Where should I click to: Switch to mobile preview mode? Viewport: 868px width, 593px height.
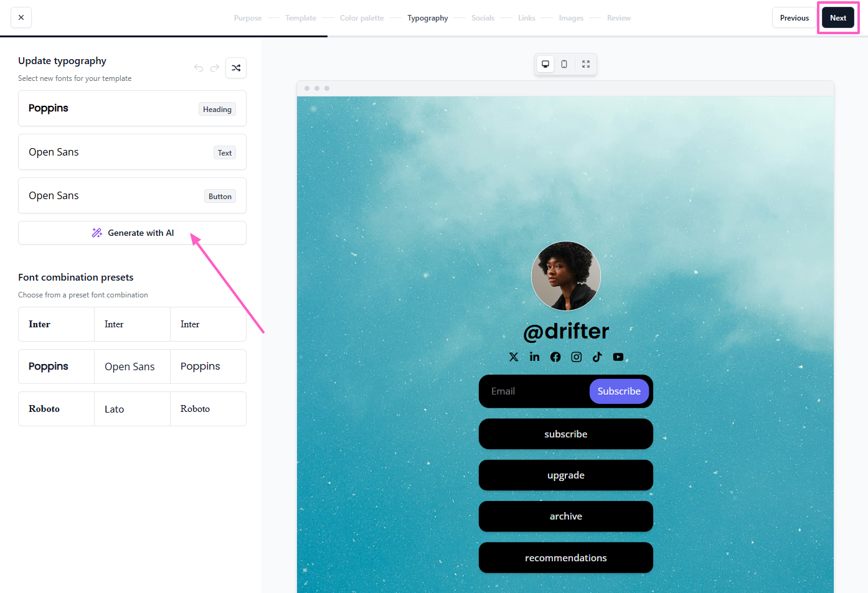pos(564,64)
